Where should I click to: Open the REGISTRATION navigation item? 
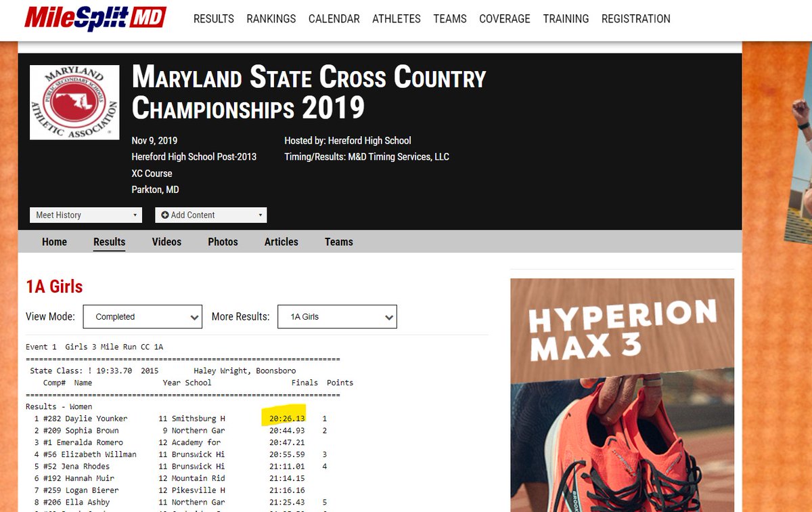[636, 19]
